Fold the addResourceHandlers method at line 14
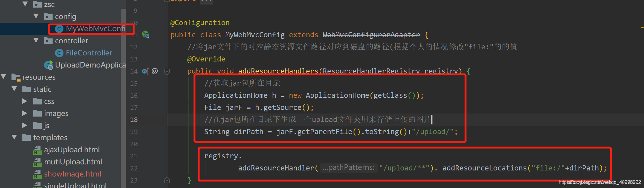Screen dimensions: 644x188 pos(167,71)
